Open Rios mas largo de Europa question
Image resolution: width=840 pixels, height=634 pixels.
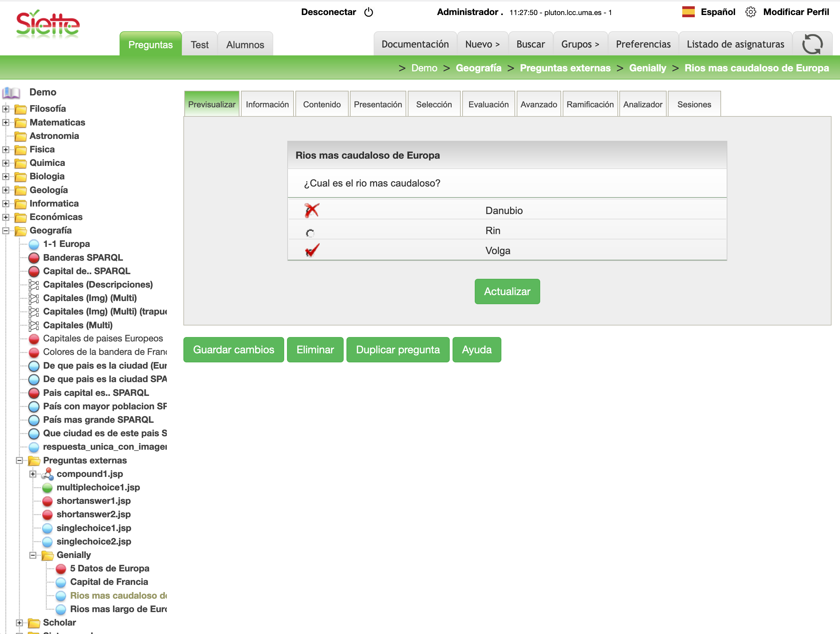pyautogui.click(x=118, y=609)
